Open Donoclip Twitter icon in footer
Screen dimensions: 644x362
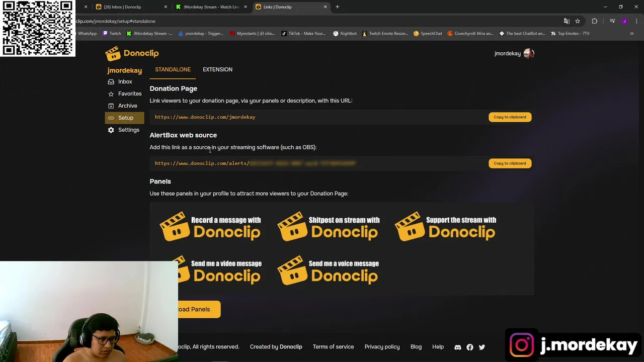pos(481,347)
